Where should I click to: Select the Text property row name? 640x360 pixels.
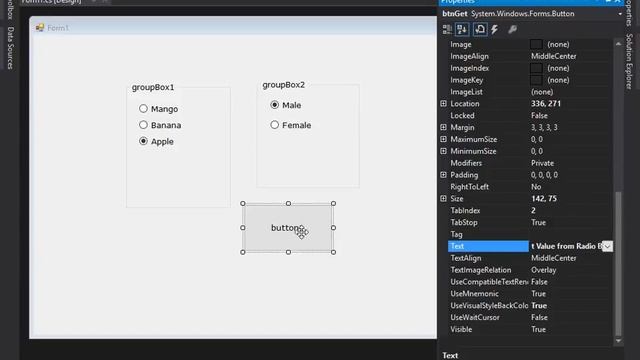[x=488, y=246]
